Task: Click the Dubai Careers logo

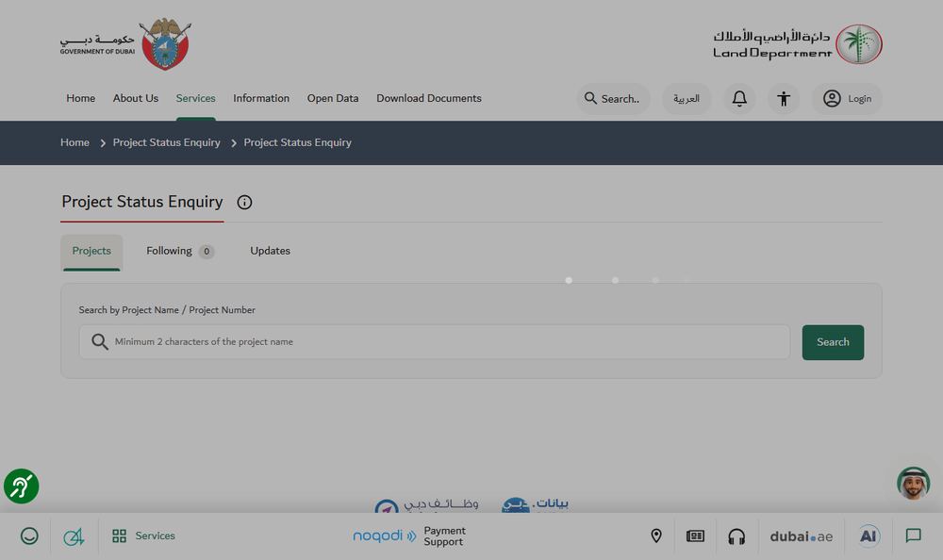Action: pos(426,506)
